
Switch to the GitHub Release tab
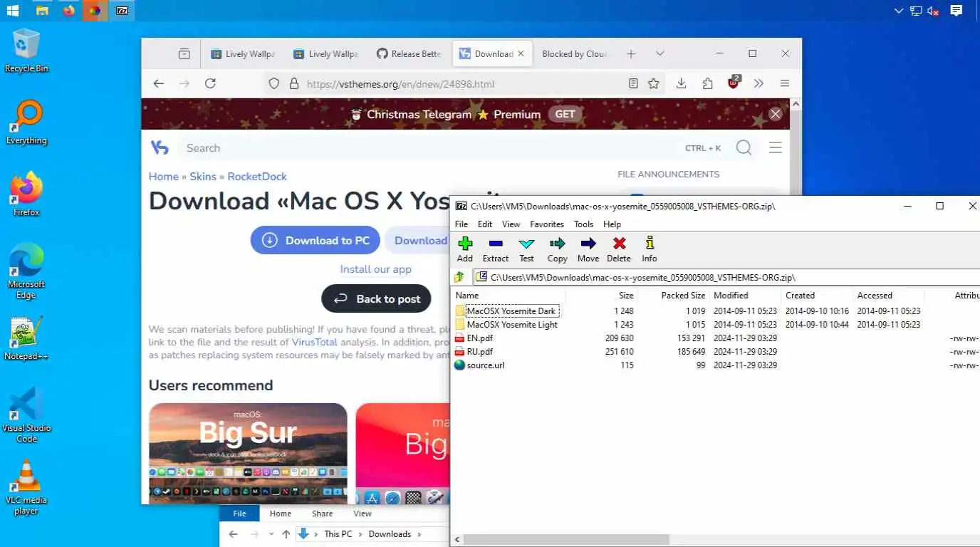point(409,53)
